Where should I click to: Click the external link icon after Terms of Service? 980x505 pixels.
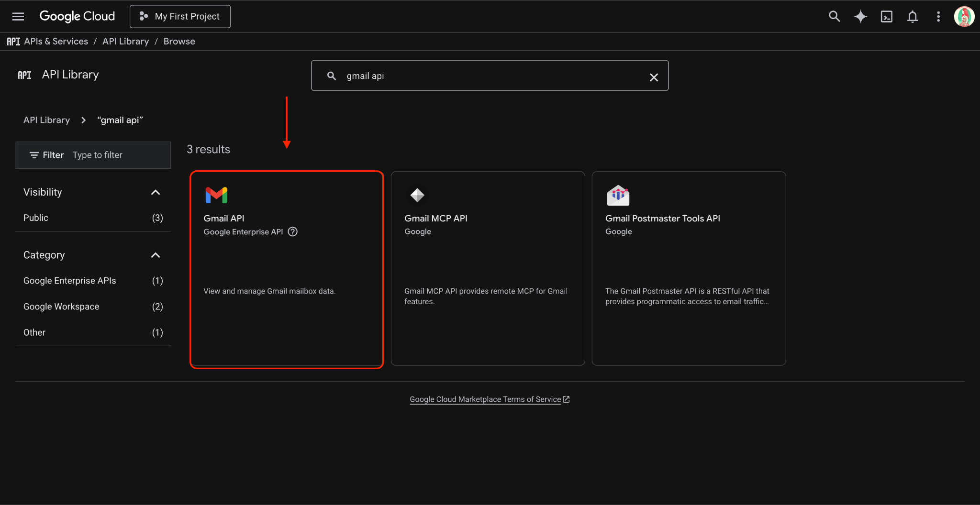(566, 399)
